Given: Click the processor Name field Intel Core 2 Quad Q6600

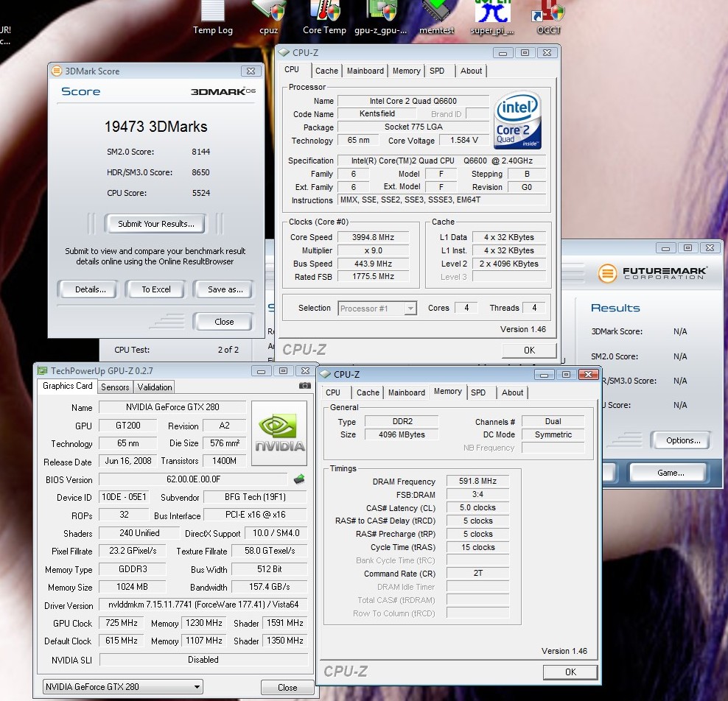Looking at the screenshot, I should tap(413, 101).
